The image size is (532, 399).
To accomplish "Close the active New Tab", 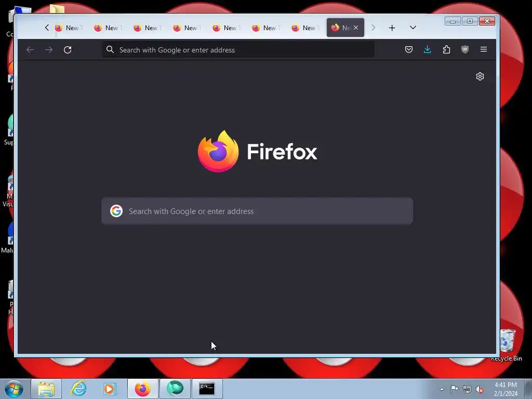I will click(x=355, y=28).
